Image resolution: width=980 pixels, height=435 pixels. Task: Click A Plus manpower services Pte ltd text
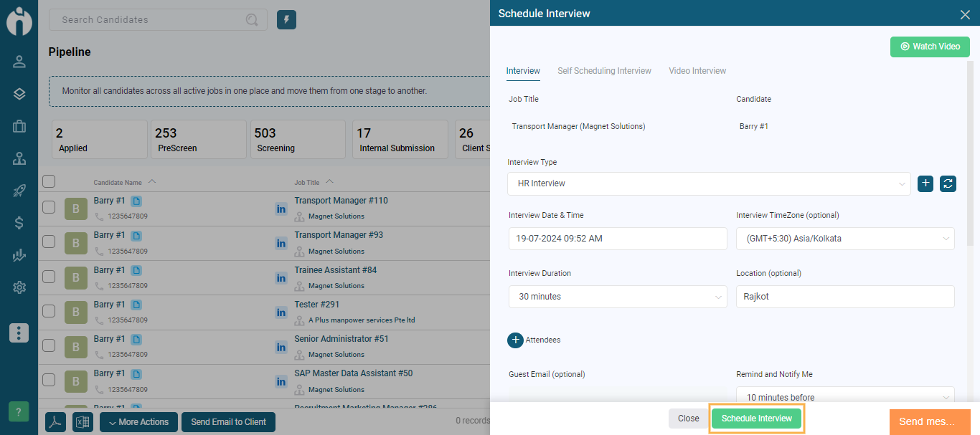362,320
